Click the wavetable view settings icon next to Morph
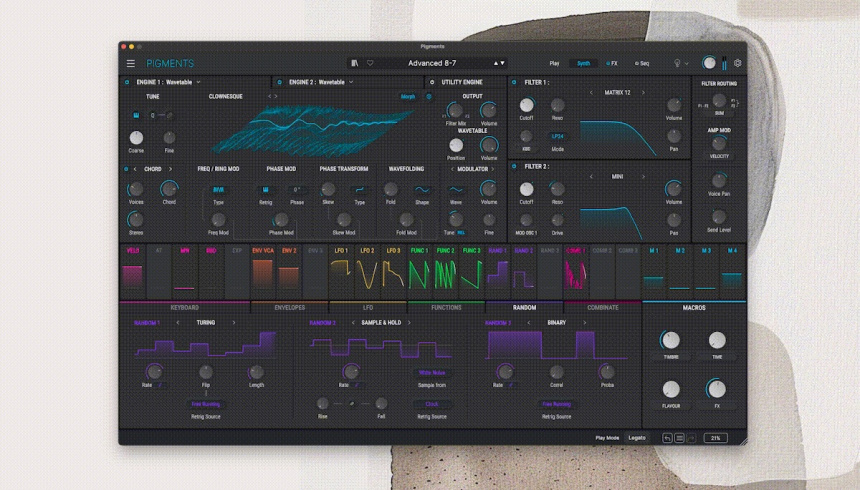Viewport: 860px width, 490px height. pyautogui.click(x=429, y=97)
